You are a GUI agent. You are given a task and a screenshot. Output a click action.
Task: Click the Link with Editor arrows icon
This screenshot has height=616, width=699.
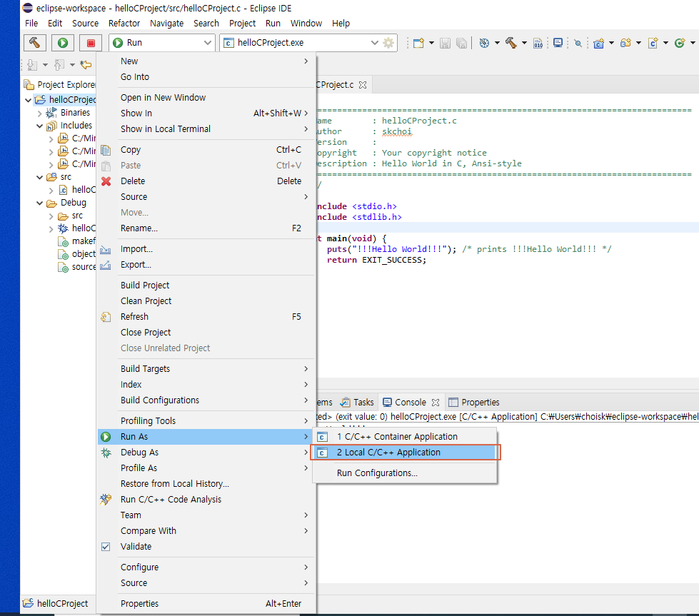click(x=86, y=65)
